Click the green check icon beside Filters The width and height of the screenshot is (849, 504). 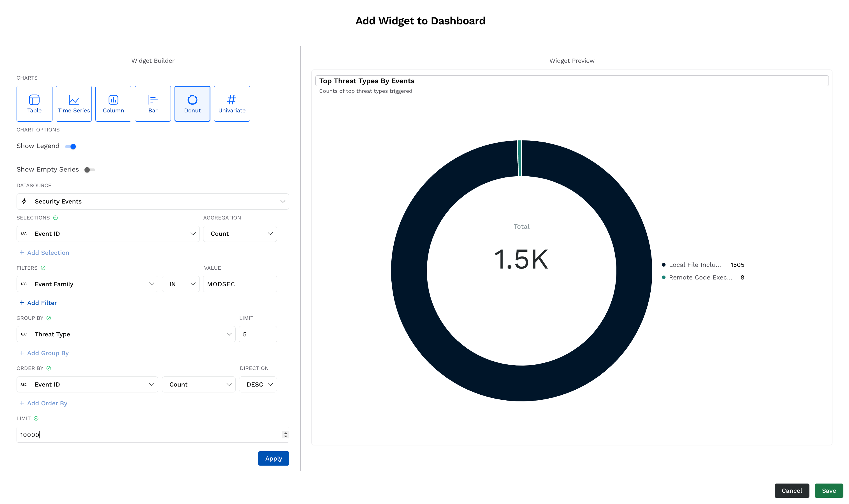(x=43, y=268)
